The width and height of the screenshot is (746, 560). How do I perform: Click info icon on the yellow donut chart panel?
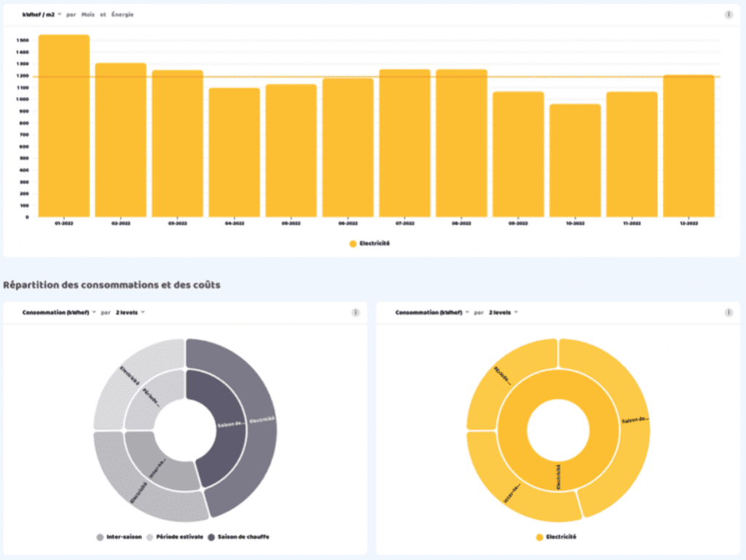pyautogui.click(x=729, y=312)
